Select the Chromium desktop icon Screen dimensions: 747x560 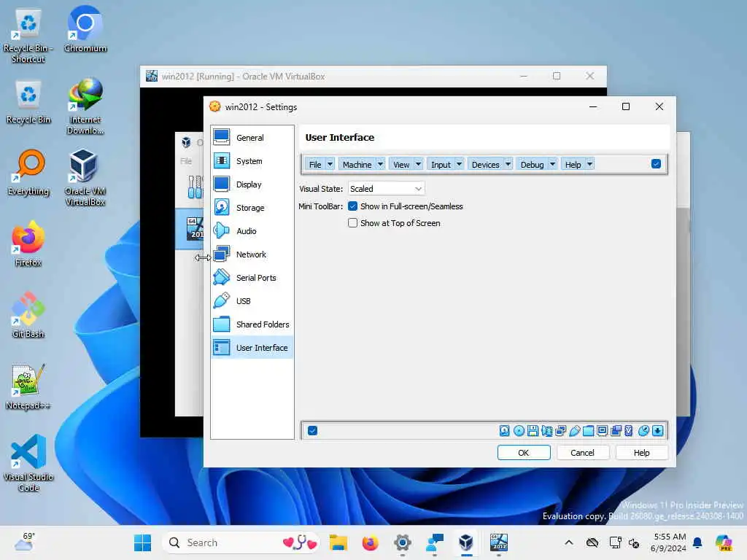coord(85,29)
